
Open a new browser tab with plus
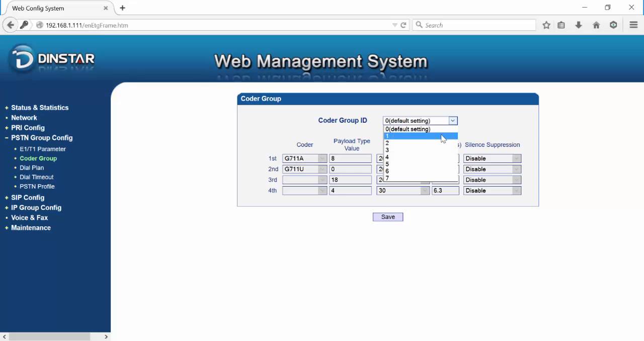tap(122, 8)
